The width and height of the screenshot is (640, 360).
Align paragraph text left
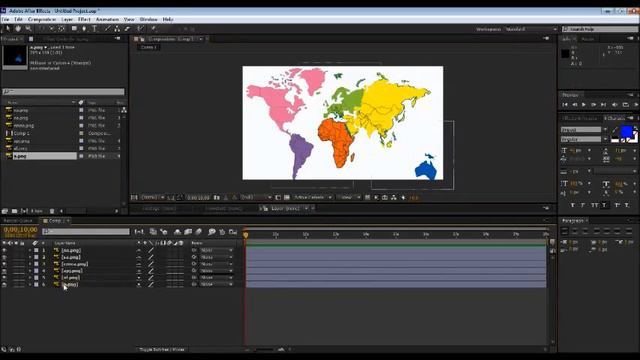point(565,231)
